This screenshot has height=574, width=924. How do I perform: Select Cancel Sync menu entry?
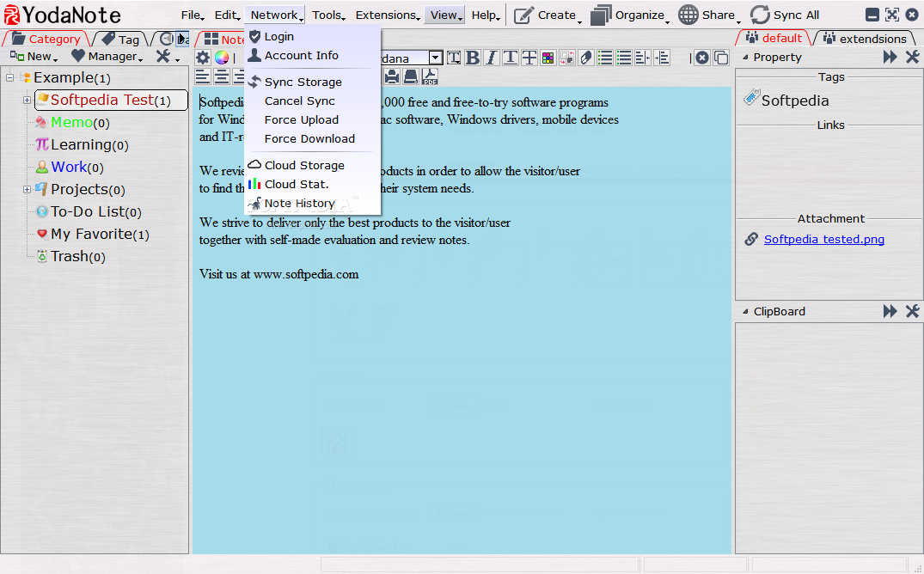[x=312, y=101]
